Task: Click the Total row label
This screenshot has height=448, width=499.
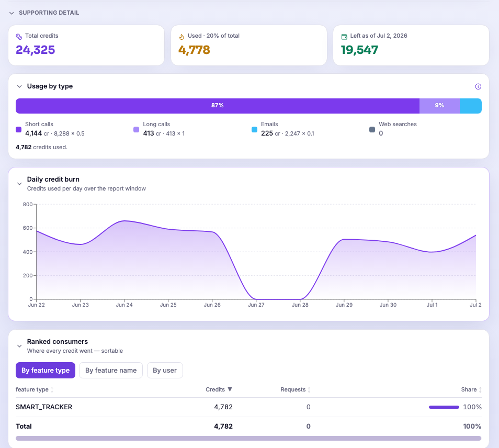Action: (x=24, y=427)
